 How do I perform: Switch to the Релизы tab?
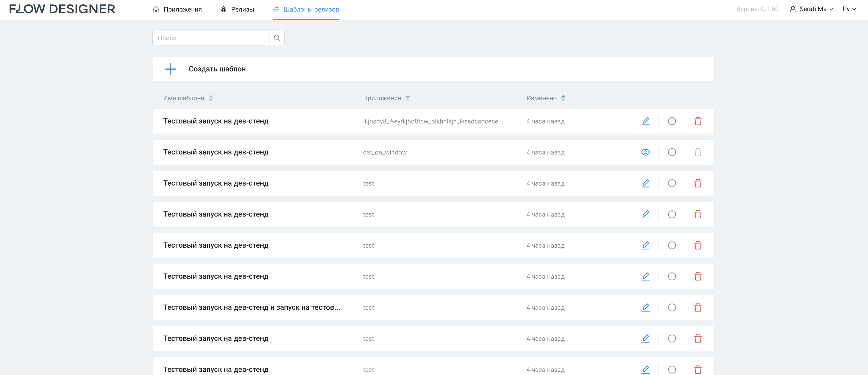pyautogui.click(x=237, y=9)
